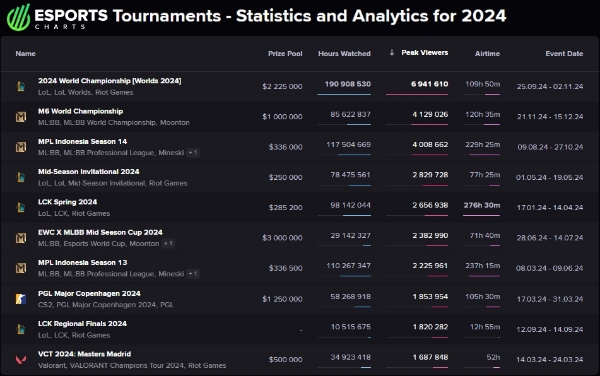Expand the +1 tag on MPL Indonesia Season 13

point(193,273)
